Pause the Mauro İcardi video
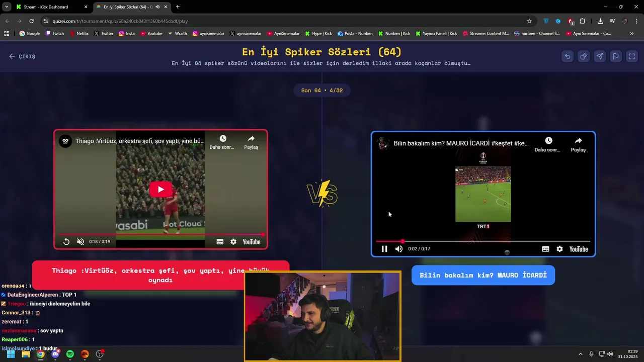 pyautogui.click(x=384, y=249)
